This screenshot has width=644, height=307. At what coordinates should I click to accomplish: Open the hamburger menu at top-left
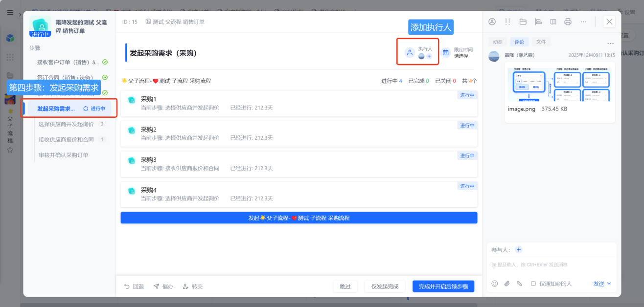point(10,13)
